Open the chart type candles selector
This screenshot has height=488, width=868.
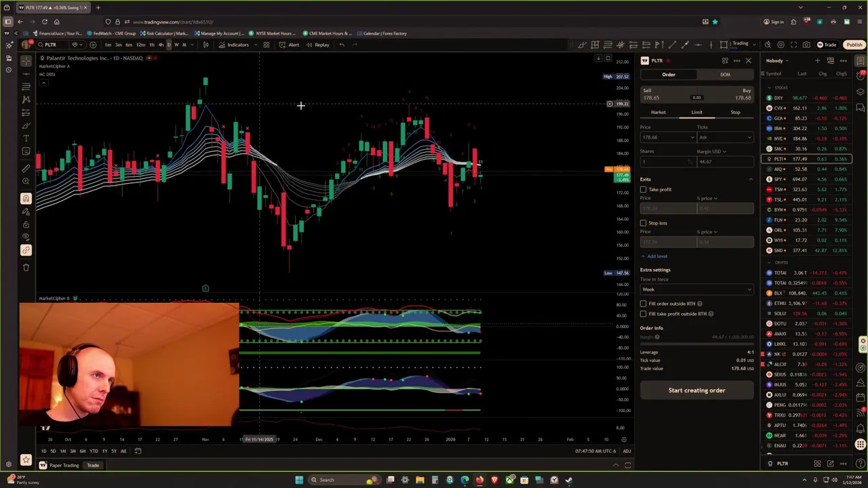[x=206, y=45]
